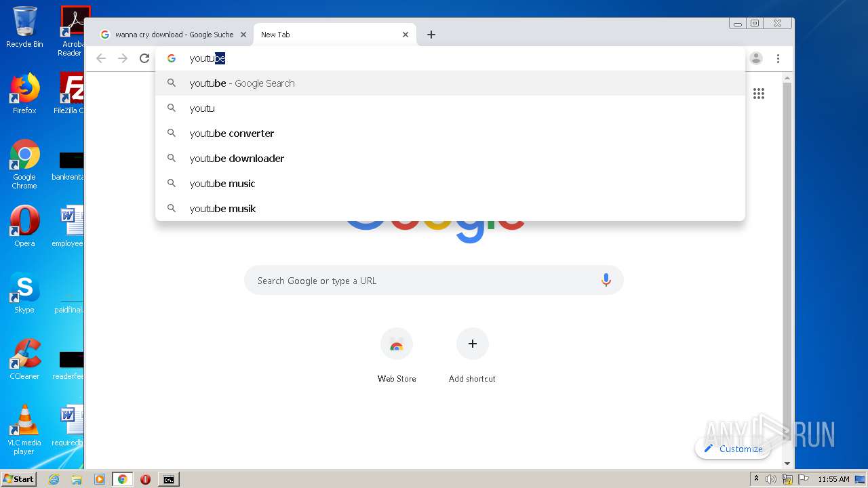Open a new tab with plus button

[431, 35]
